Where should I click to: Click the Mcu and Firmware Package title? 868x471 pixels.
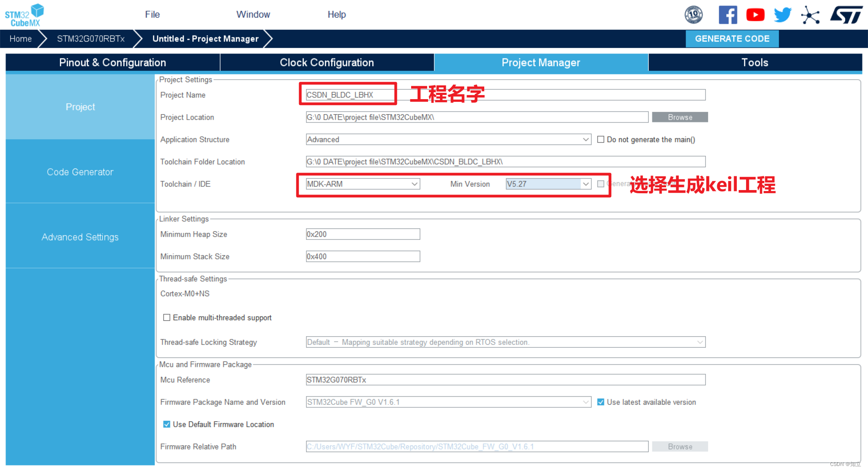click(205, 365)
